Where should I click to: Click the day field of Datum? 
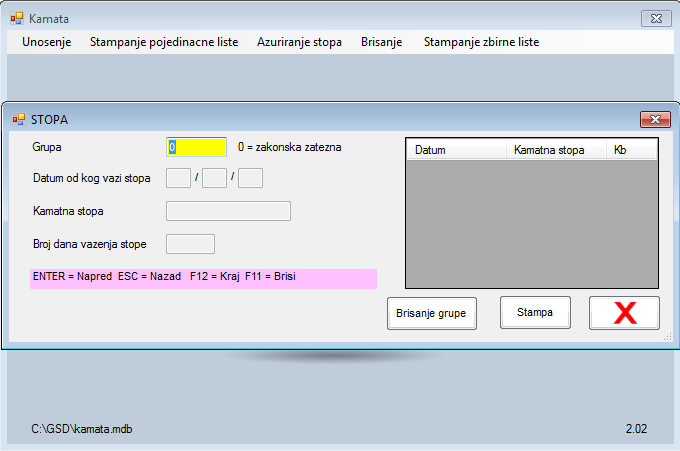(178, 178)
